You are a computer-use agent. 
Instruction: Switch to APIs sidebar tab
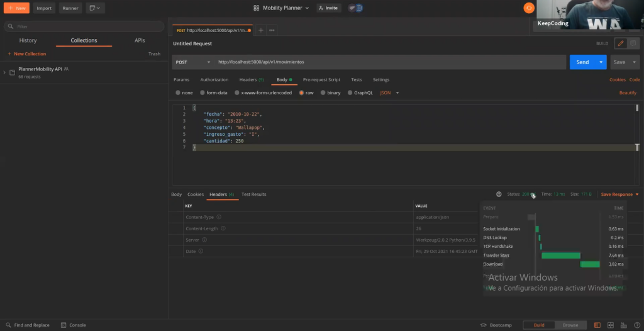pyautogui.click(x=140, y=40)
